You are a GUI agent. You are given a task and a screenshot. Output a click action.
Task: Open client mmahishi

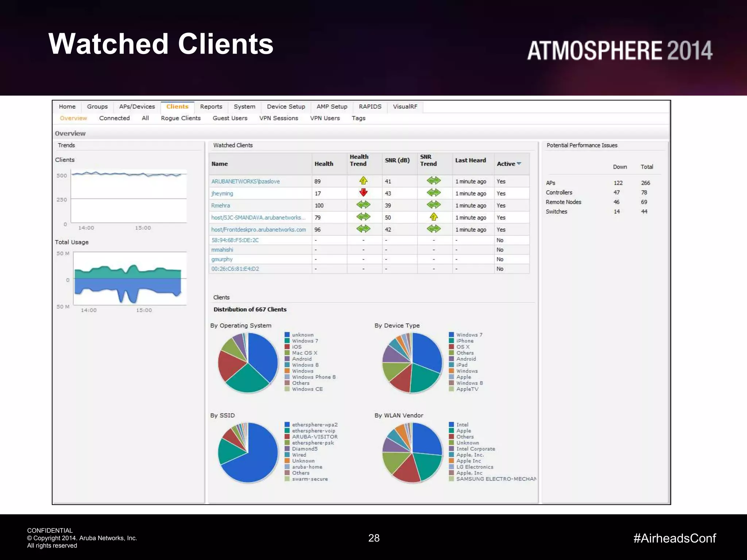point(222,250)
